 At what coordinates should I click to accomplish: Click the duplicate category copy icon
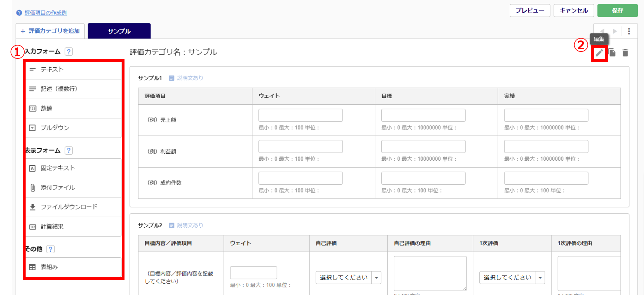click(x=612, y=53)
